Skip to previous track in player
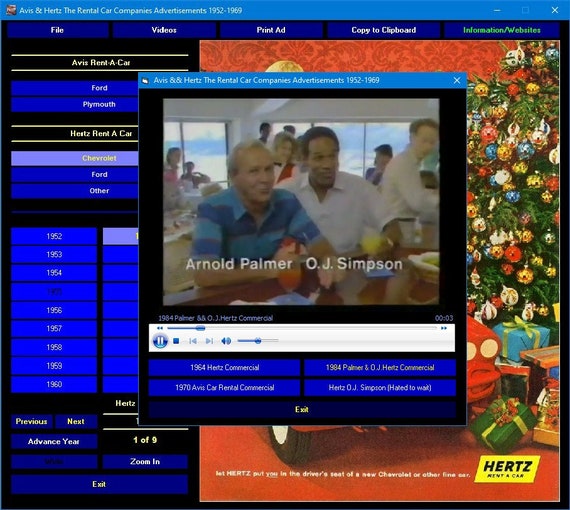570x510 pixels. tap(193, 341)
